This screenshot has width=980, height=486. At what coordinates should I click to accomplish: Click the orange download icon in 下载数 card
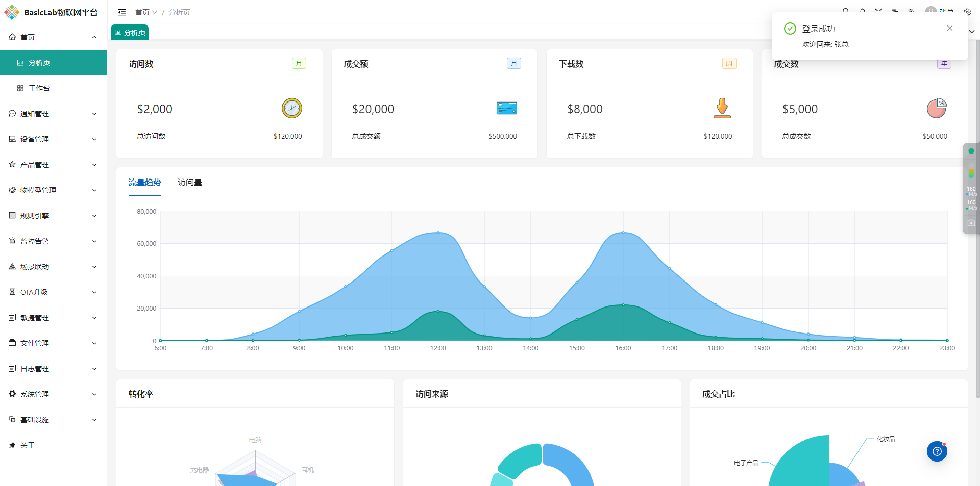tap(722, 108)
